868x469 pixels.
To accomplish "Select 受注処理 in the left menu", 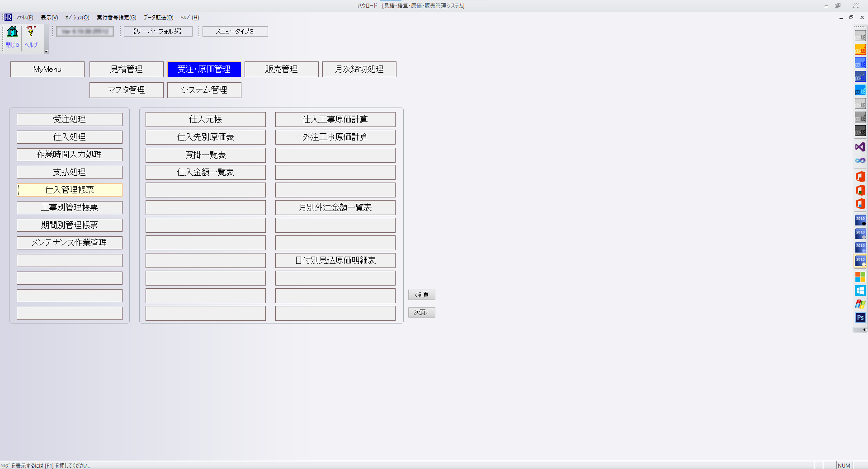I will coord(69,119).
